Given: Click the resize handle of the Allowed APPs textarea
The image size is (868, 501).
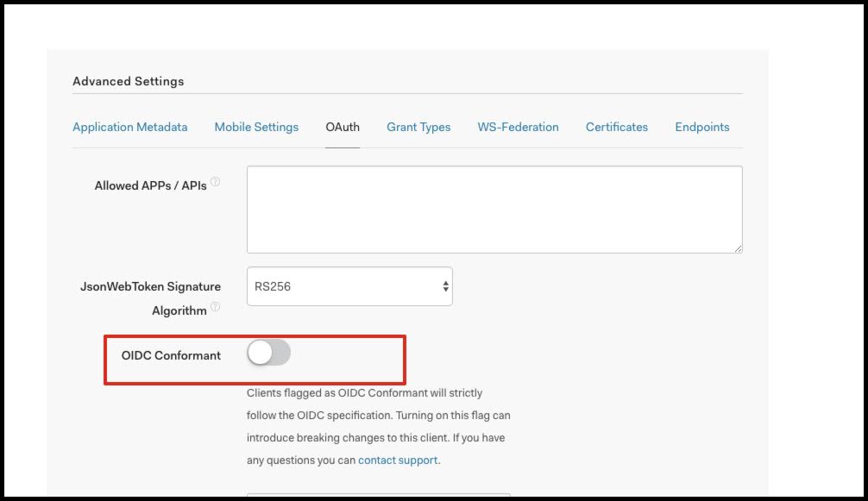Looking at the screenshot, I should tap(738, 248).
